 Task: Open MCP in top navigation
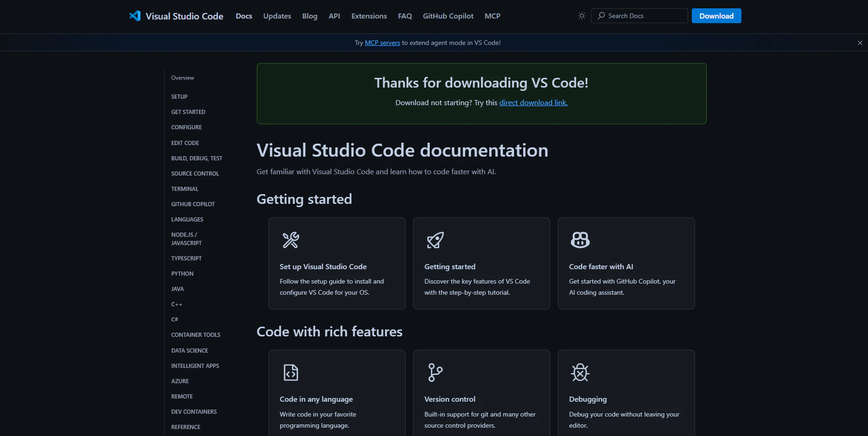click(x=492, y=16)
